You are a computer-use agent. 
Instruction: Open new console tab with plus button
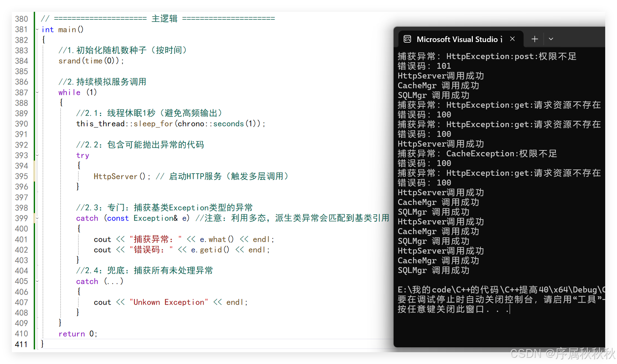click(535, 39)
